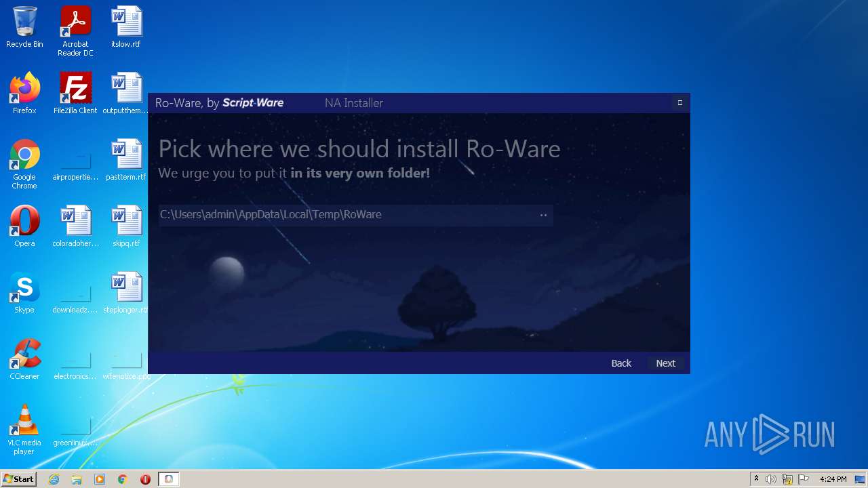
Task: Click the 4:24 PM taskbar clock
Action: 833,479
